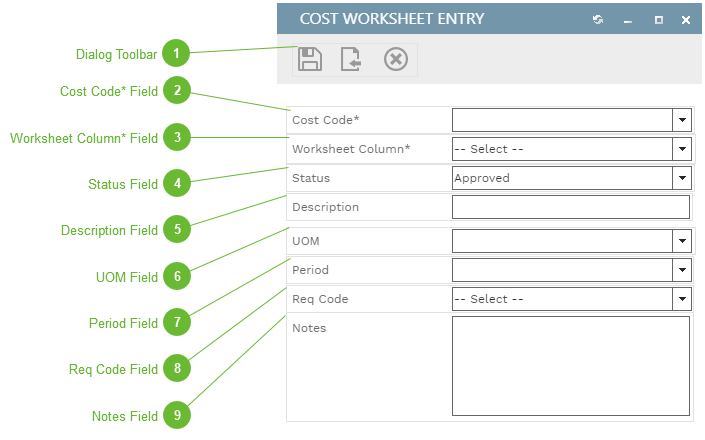Expand the Req Code dropdown arrow
Screen dimensions: 705x440
pyautogui.click(x=682, y=299)
